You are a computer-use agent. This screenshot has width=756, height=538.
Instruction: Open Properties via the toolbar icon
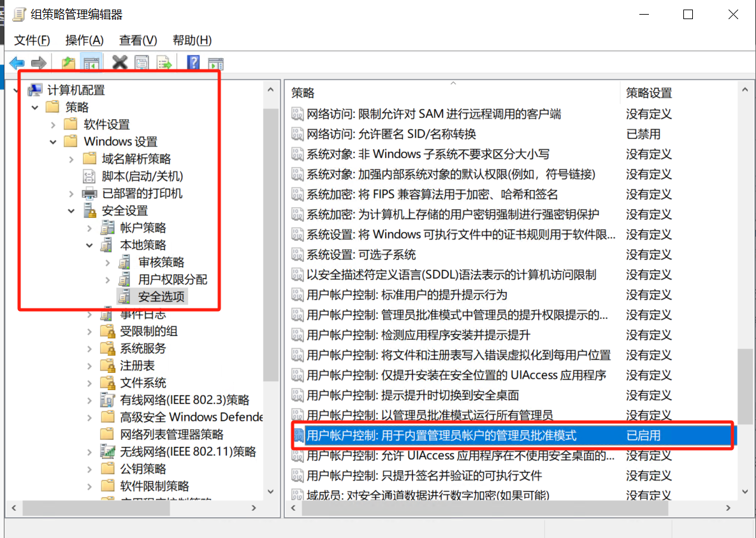click(142, 63)
